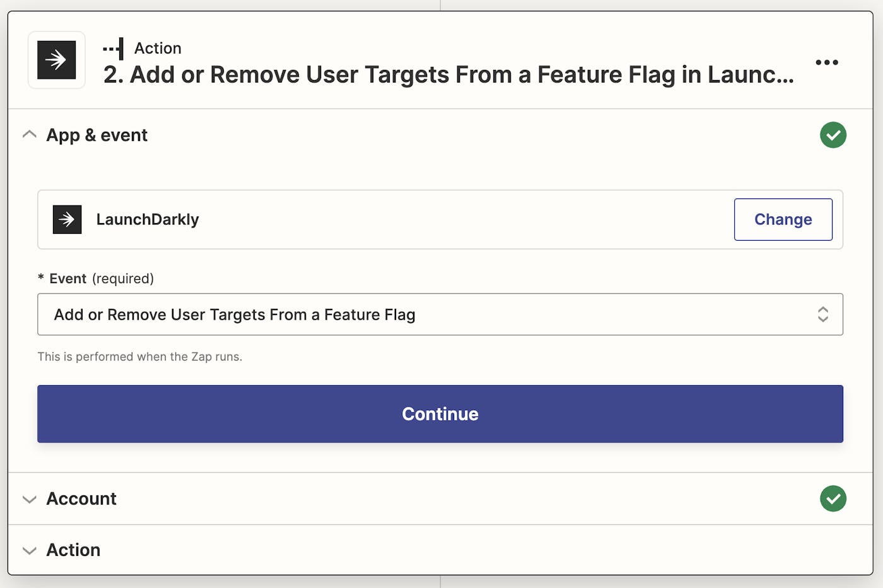Click the Action step type icon
The height and width of the screenshot is (588, 883).
(x=113, y=49)
